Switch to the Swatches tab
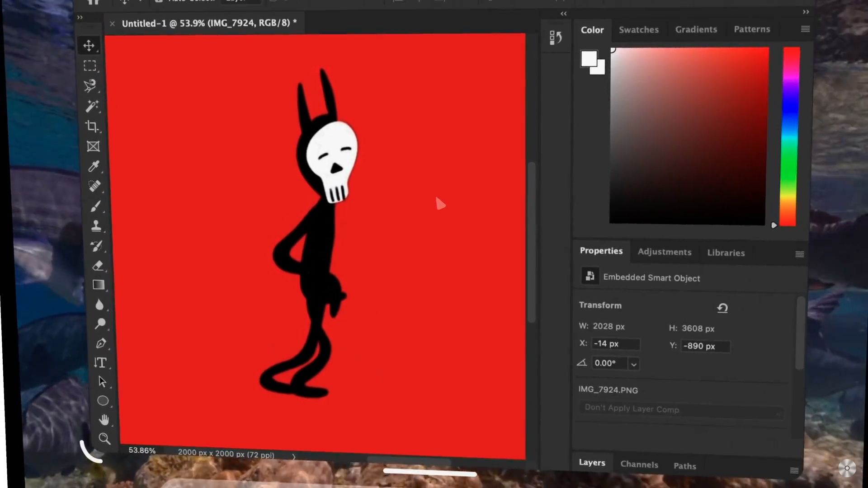Viewport: 868px width, 488px height. (638, 30)
